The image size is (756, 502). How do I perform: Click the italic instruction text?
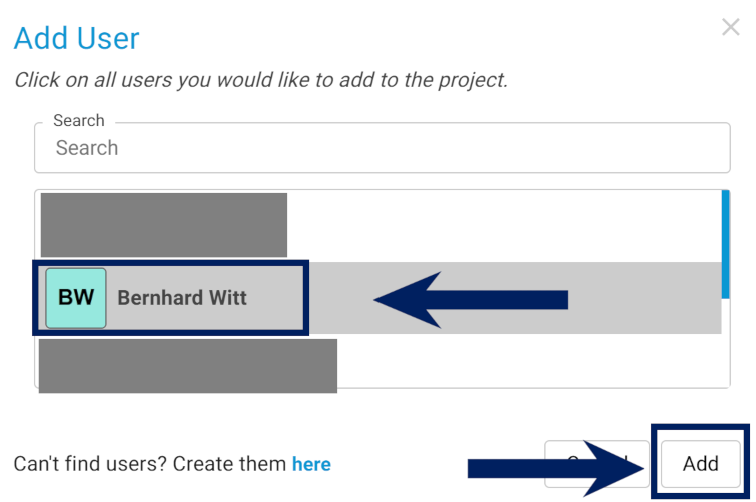point(261,81)
